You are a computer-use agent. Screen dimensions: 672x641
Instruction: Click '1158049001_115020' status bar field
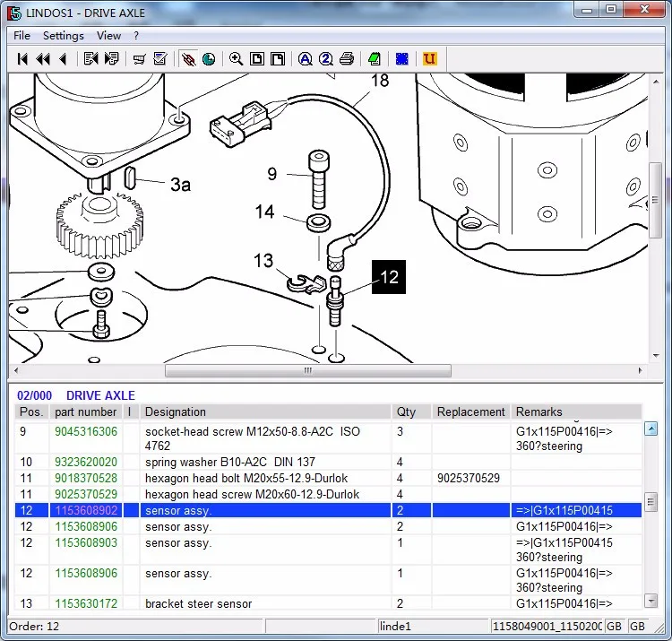click(547, 627)
